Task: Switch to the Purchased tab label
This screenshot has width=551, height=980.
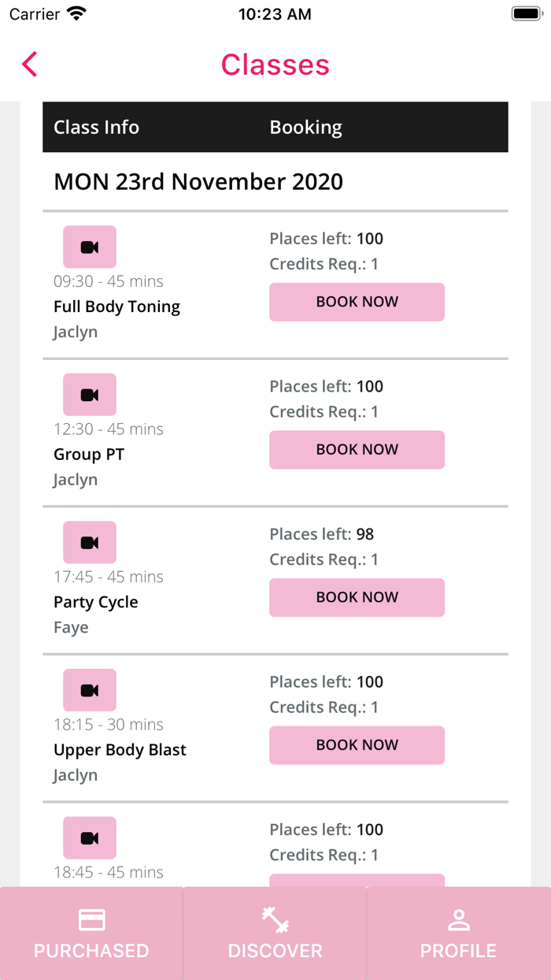Action: [x=91, y=951]
